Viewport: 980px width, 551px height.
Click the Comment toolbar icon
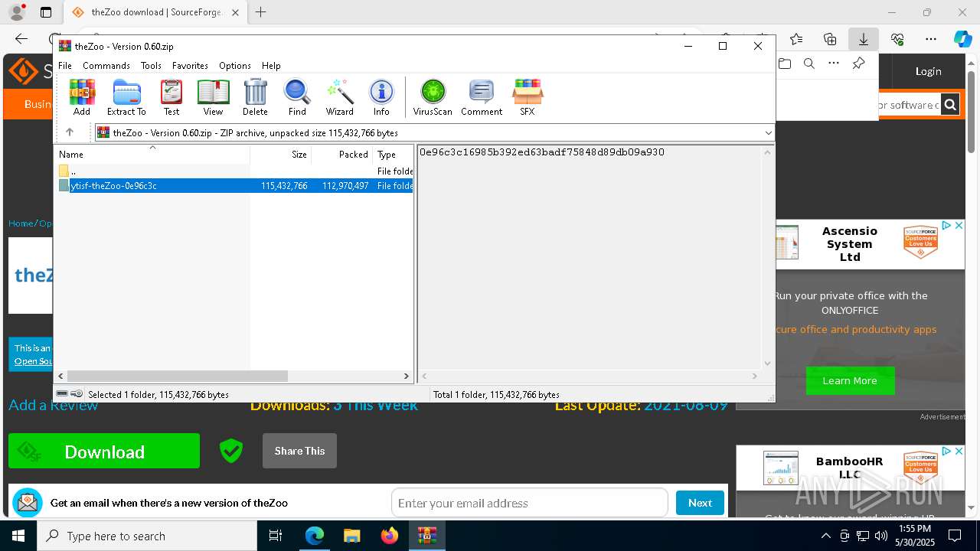[x=482, y=97]
